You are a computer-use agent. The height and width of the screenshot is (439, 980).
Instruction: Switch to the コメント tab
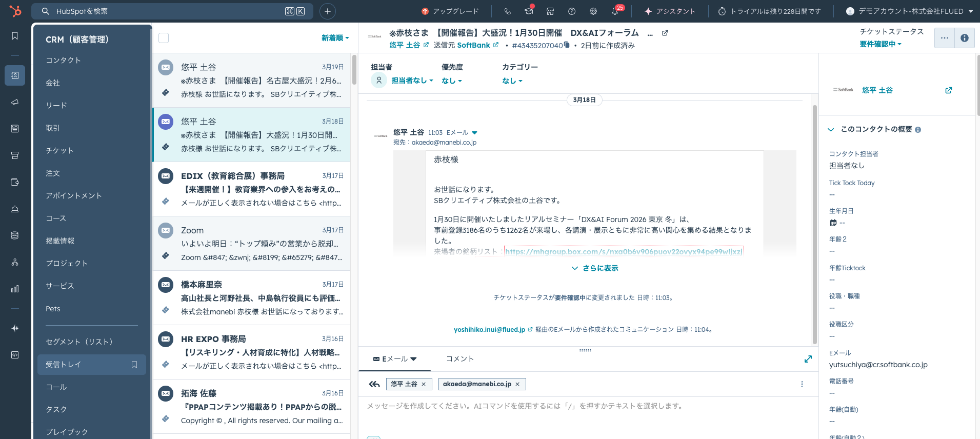point(459,359)
